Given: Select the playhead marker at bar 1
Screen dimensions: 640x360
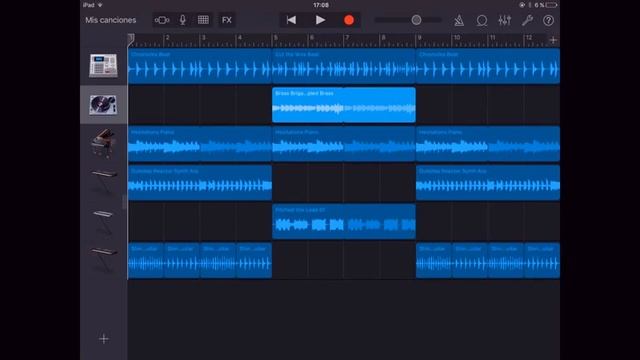Looking at the screenshot, I should 131,39.
